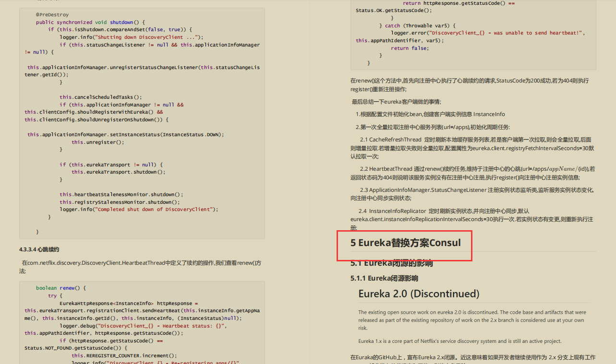The image size is (616, 364).
Task: Click the 'this.unregister();' code line
Action: (98, 142)
